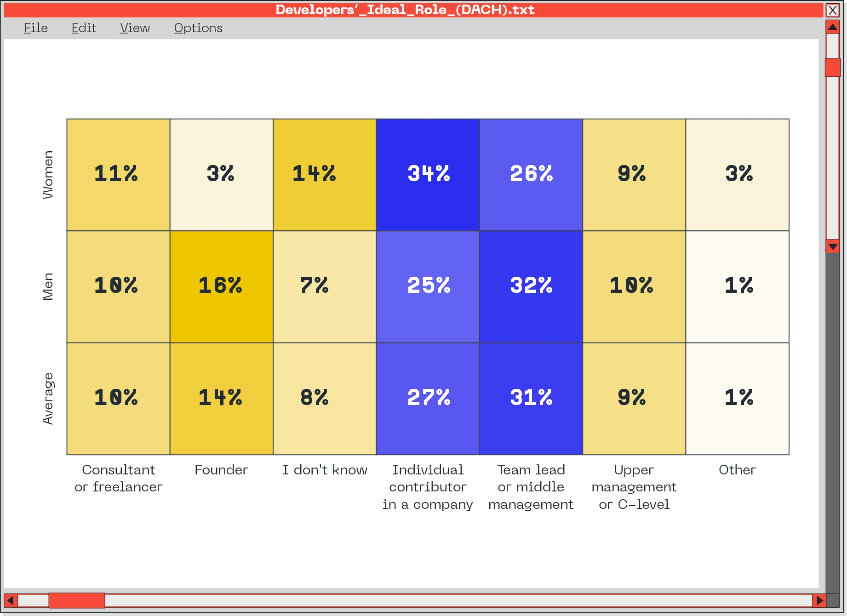Select the Average Consultant cell 10%

(x=118, y=399)
